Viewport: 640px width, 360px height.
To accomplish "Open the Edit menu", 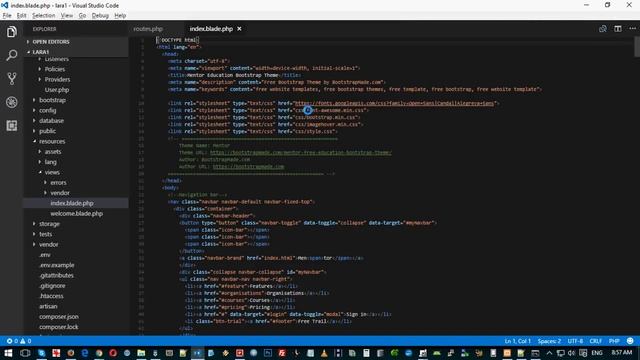I will (21, 16).
